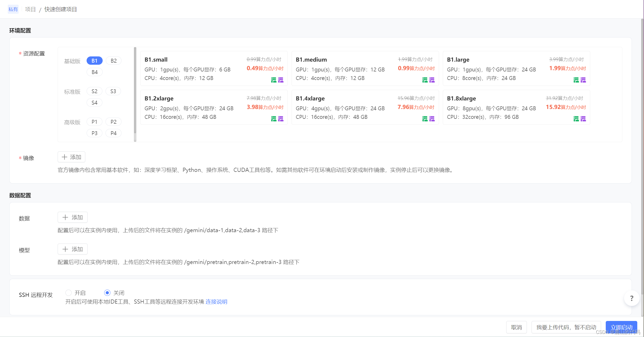Open dataset picker with 数据 添加 button
The image size is (644, 337).
click(73, 217)
